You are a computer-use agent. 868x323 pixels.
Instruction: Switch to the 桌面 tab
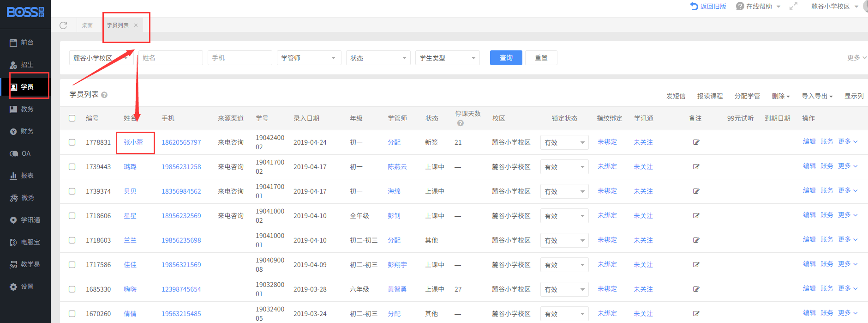tap(87, 25)
